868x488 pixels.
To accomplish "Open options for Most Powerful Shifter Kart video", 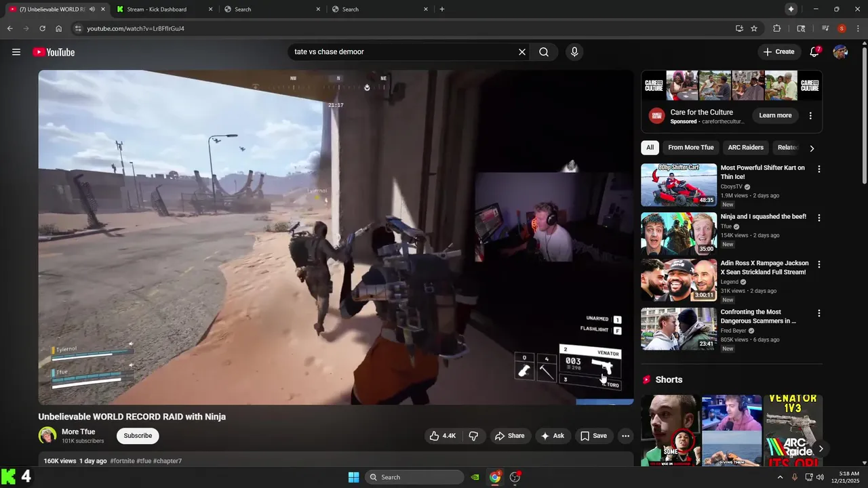I will click(x=818, y=169).
